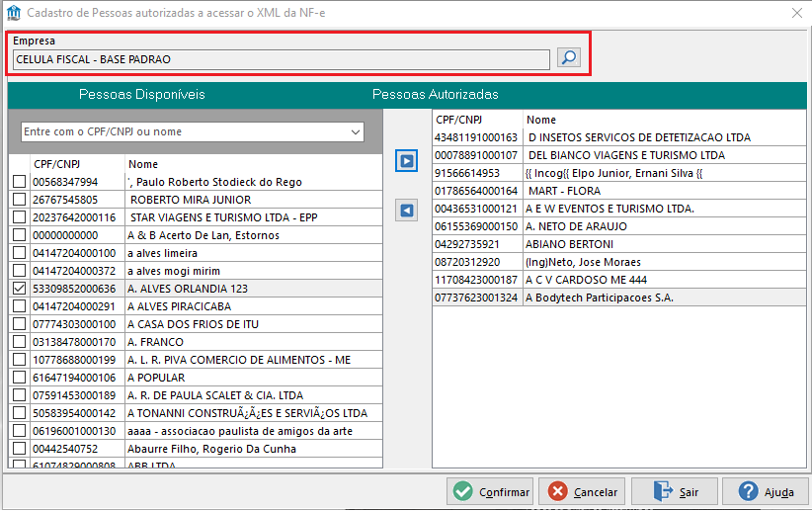812x511 pixels.
Task: Click CNPJ 43481191000163 in authorized list
Action: 476,137
